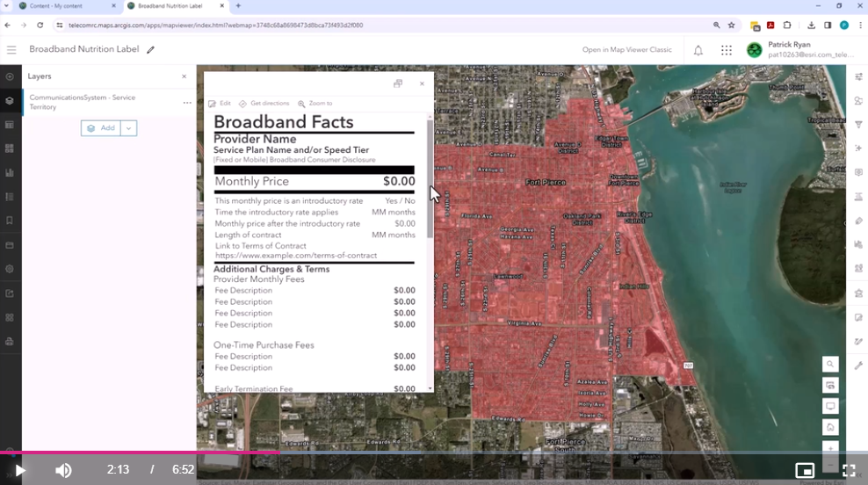Open the wrench Map tools icon
The width and height of the screenshot is (868, 485).
[x=858, y=366]
